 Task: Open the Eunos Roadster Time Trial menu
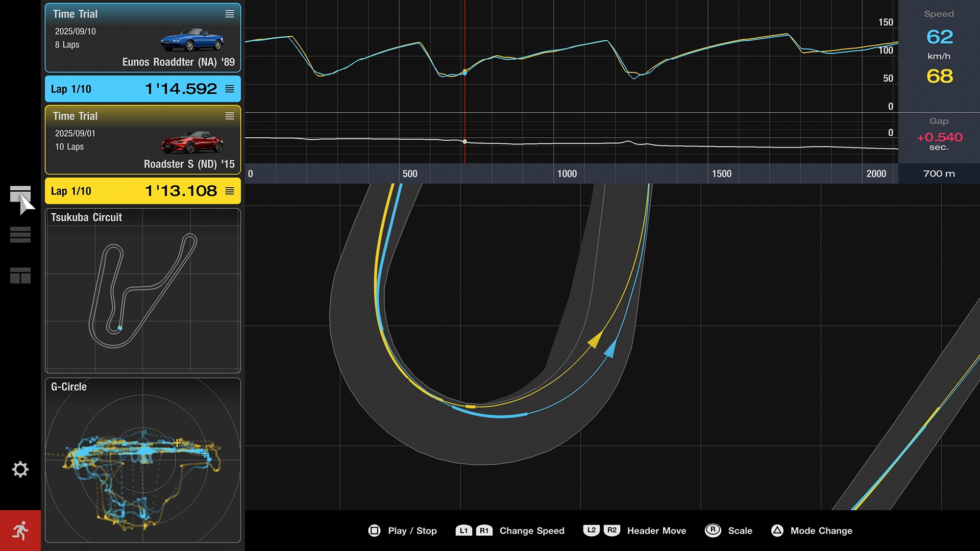[230, 14]
